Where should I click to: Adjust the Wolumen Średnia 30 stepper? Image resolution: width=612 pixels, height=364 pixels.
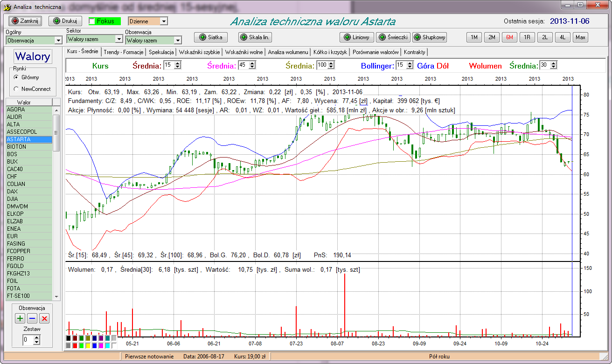coord(554,66)
